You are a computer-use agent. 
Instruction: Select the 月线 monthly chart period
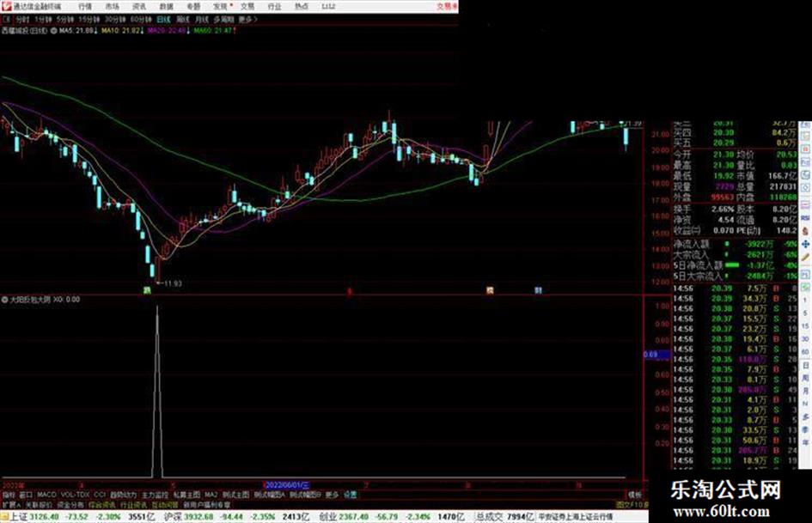pos(201,19)
